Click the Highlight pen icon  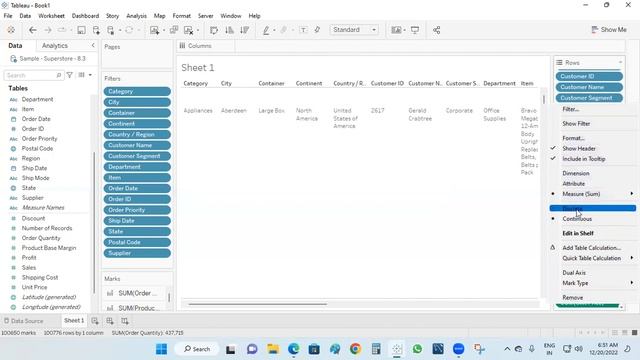pyautogui.click(x=266, y=30)
